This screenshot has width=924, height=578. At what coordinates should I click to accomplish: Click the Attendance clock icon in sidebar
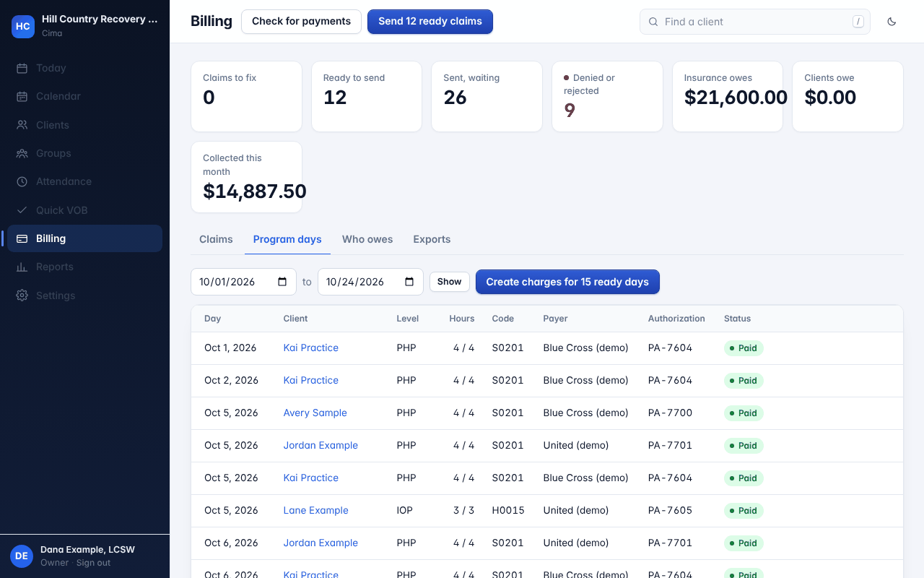click(x=22, y=181)
